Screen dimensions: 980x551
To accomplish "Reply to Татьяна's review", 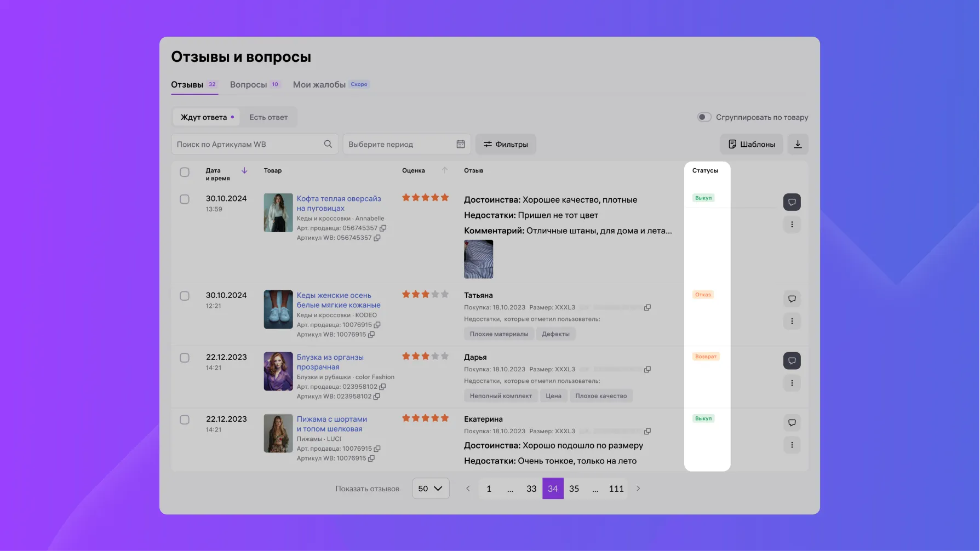I will [792, 299].
